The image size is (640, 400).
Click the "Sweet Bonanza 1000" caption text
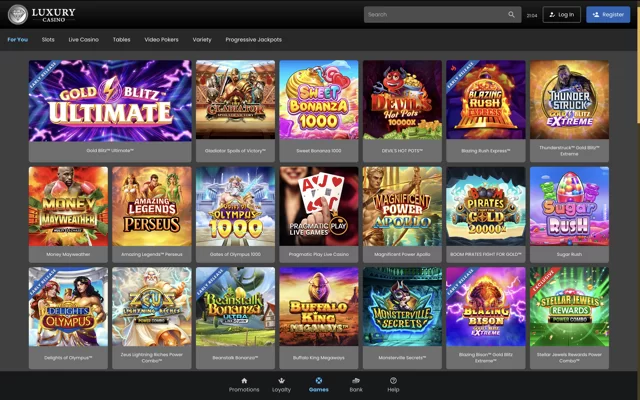tap(319, 151)
